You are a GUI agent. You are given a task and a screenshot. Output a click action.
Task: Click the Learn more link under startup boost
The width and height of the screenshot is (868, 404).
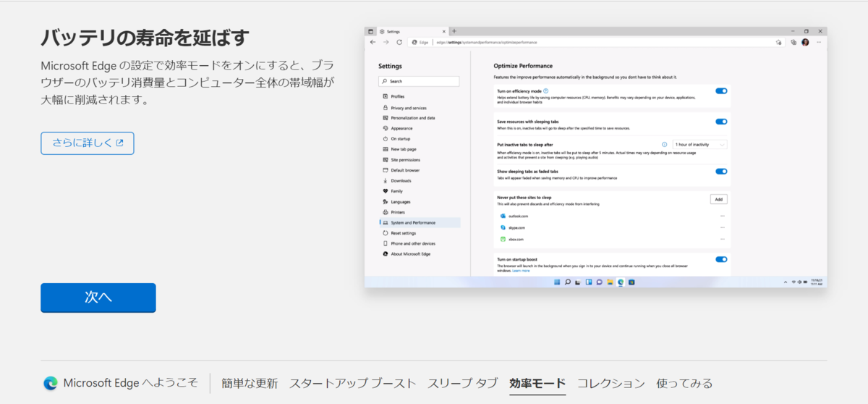click(x=521, y=271)
